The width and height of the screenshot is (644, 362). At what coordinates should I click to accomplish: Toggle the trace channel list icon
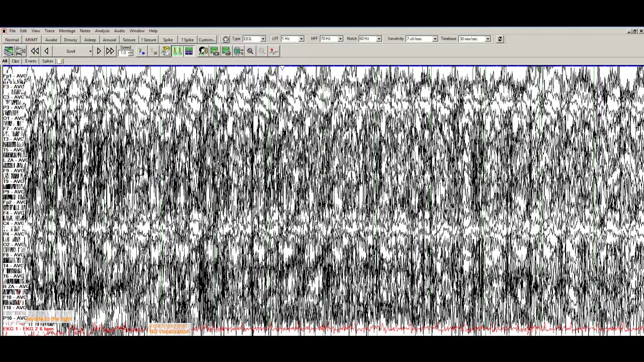pyautogui.click(x=189, y=51)
